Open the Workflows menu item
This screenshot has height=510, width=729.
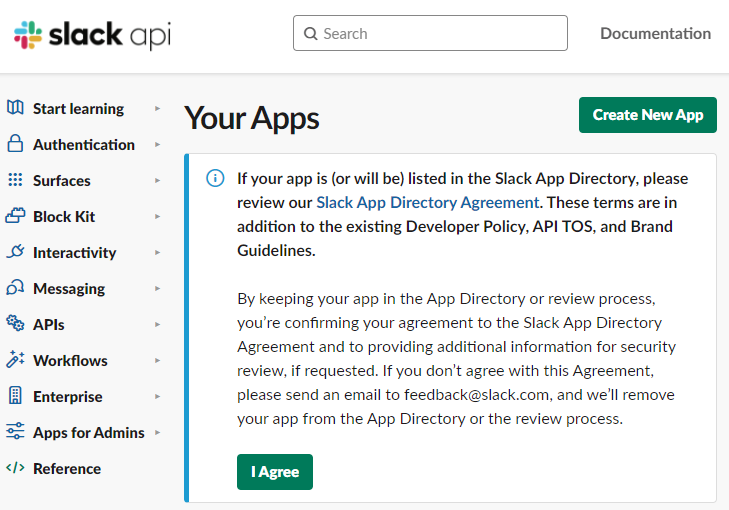click(x=70, y=361)
